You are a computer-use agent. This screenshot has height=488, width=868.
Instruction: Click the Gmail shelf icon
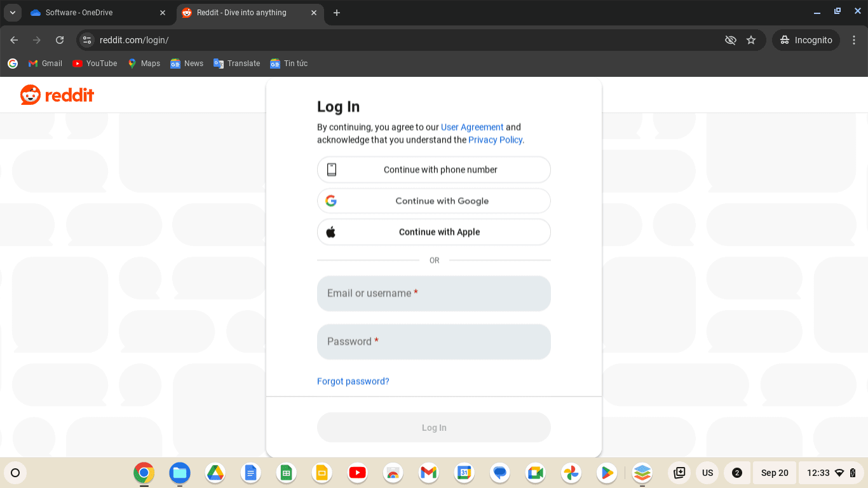pos(428,473)
